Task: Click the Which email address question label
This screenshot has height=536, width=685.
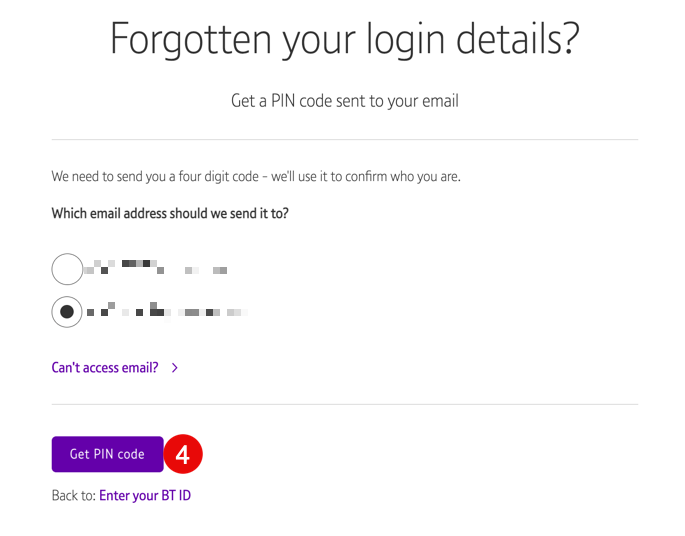Action: coord(170,214)
